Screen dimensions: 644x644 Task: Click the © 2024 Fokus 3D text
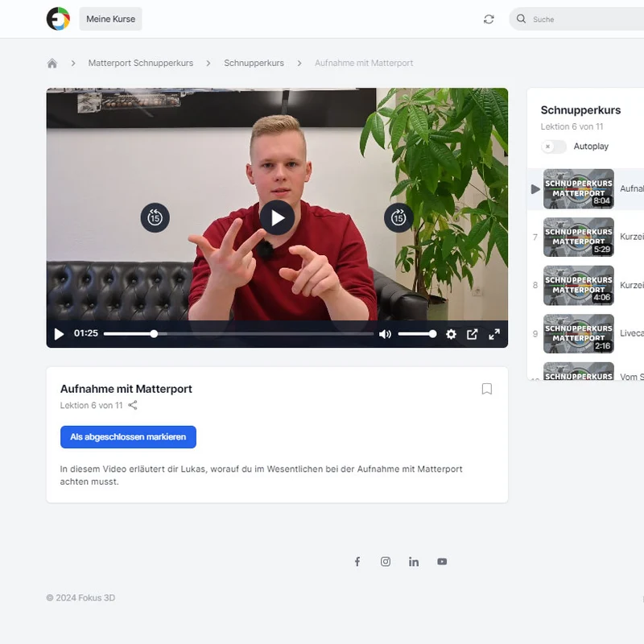coord(80,597)
